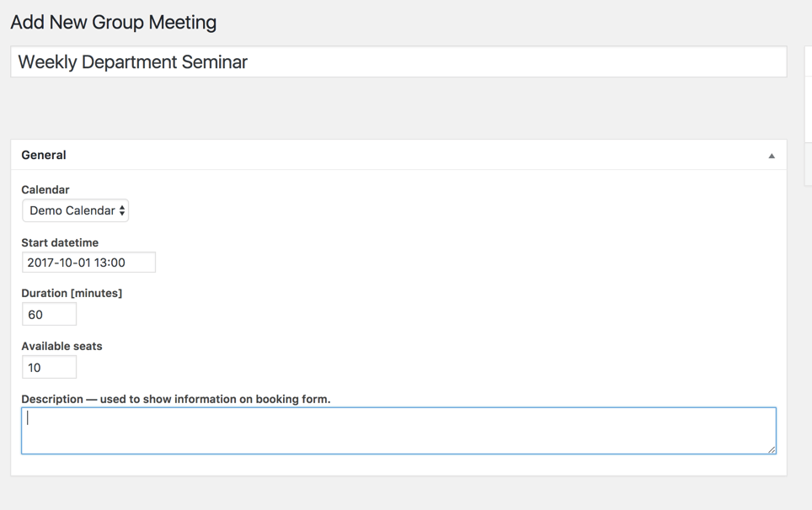The image size is (812, 510).
Task: Click the Start datetime label
Action: tap(60, 242)
